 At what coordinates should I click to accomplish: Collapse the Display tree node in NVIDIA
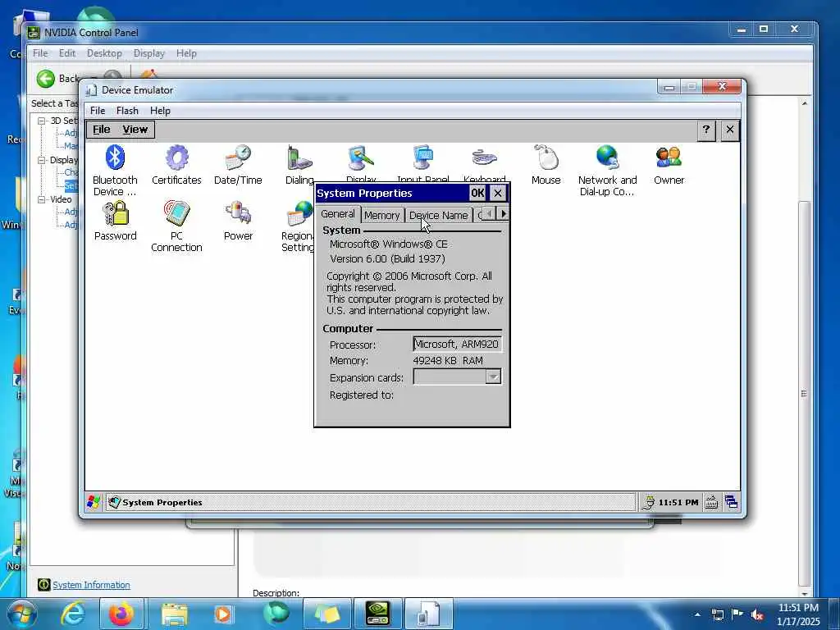point(42,160)
